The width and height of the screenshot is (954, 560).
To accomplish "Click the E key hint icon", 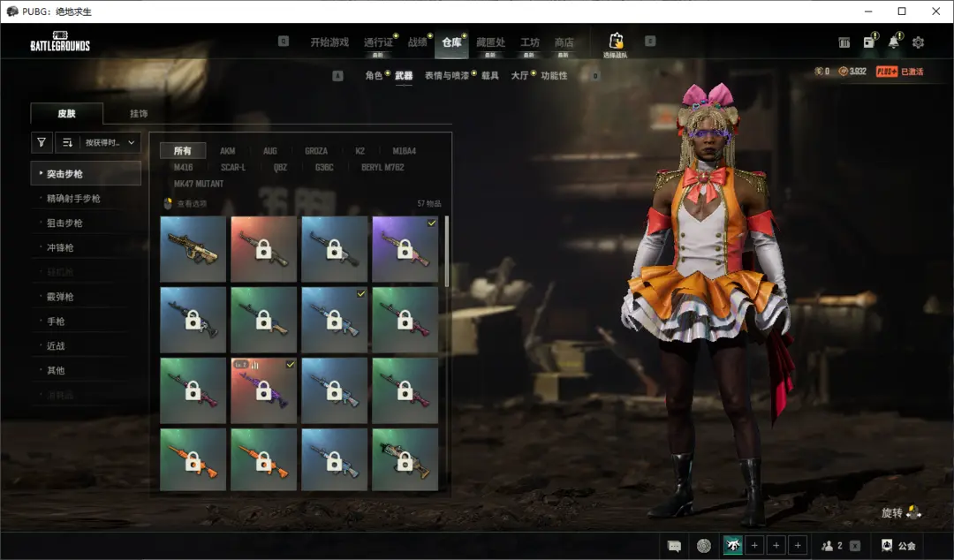I will pyautogui.click(x=650, y=42).
